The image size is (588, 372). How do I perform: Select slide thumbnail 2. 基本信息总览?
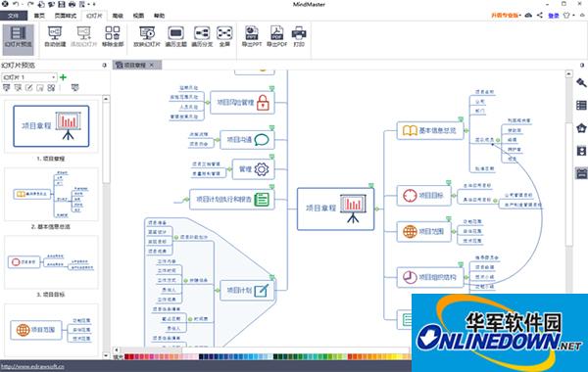[51, 195]
